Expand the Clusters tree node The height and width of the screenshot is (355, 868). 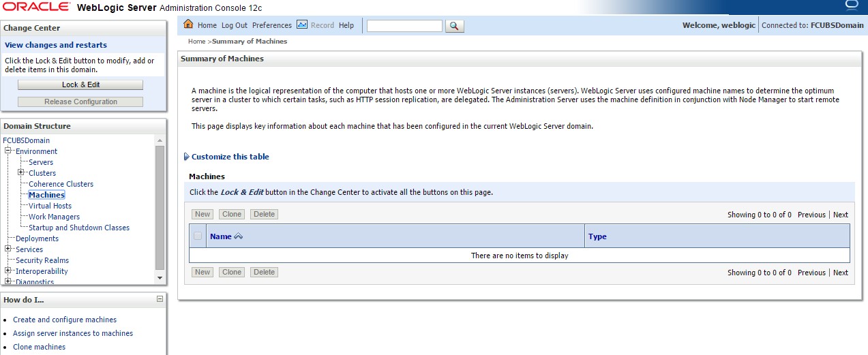[20, 172]
